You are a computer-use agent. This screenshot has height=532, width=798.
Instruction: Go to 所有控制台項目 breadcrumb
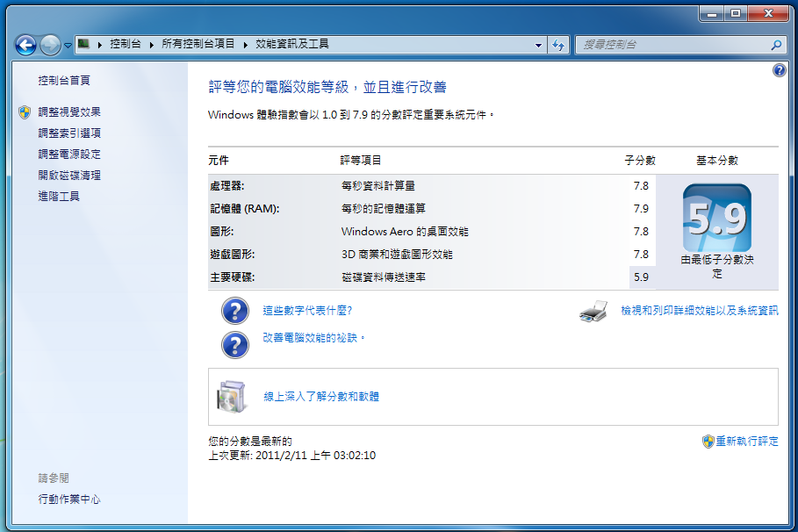click(198, 44)
